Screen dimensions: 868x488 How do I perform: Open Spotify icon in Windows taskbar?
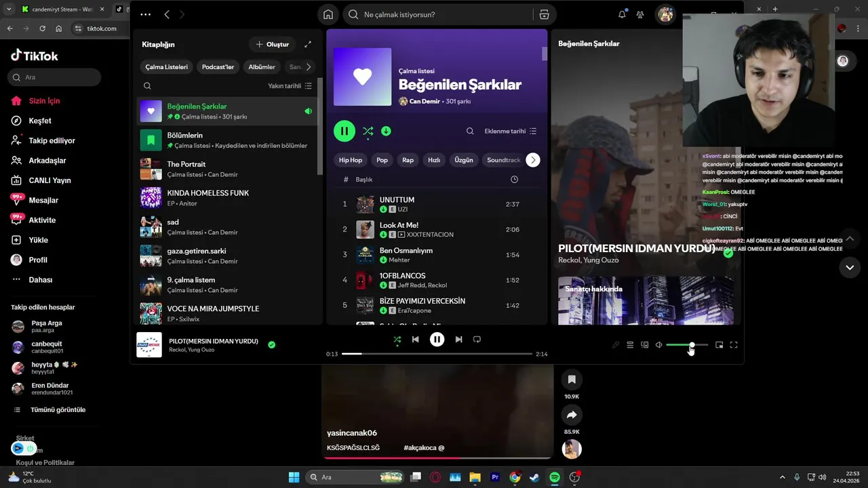[554, 477]
